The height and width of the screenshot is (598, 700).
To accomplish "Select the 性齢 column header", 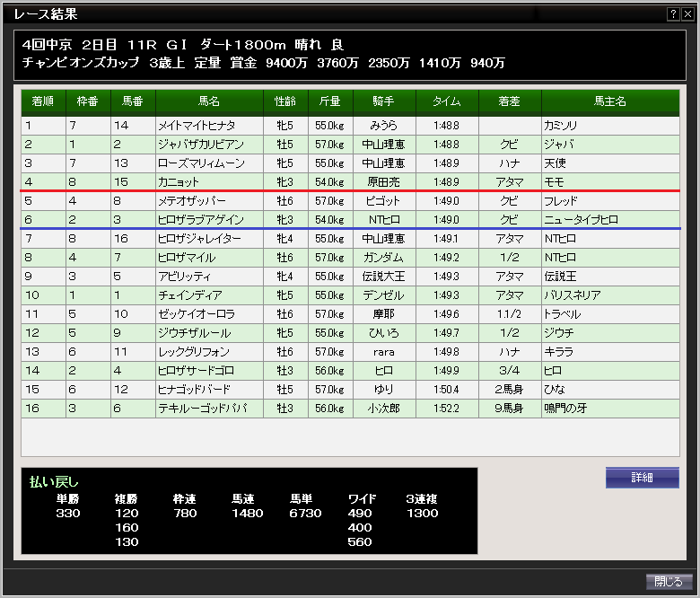I will click(x=285, y=102).
